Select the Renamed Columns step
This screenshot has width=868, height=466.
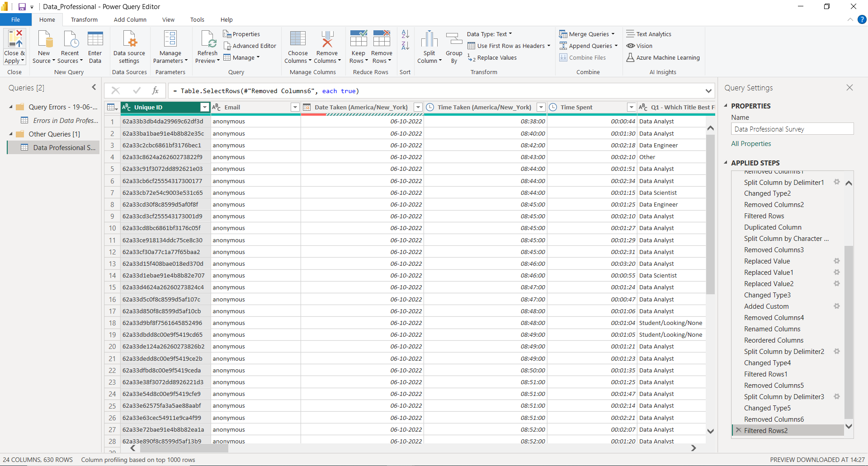[772, 329]
